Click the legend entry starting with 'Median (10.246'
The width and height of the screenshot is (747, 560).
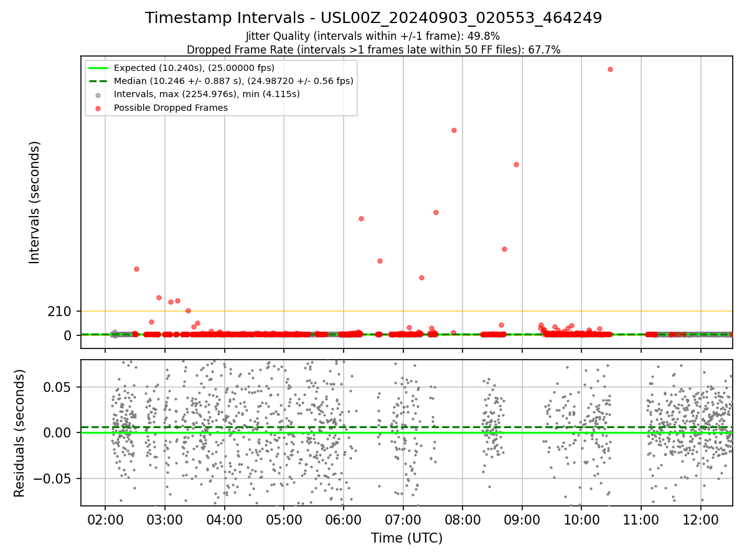pos(233,81)
